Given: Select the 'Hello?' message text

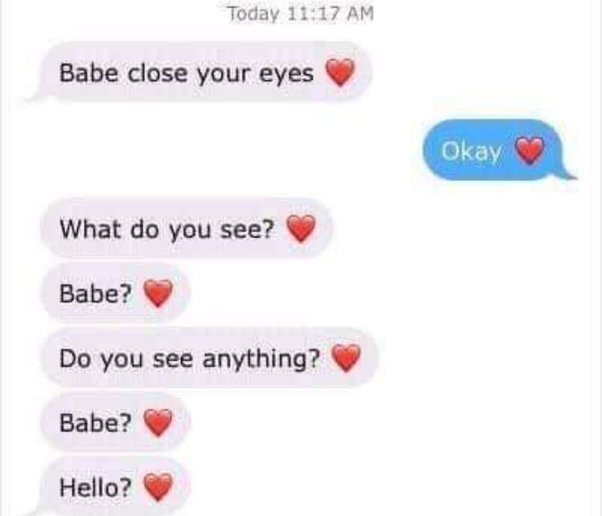Looking at the screenshot, I should (95, 487).
